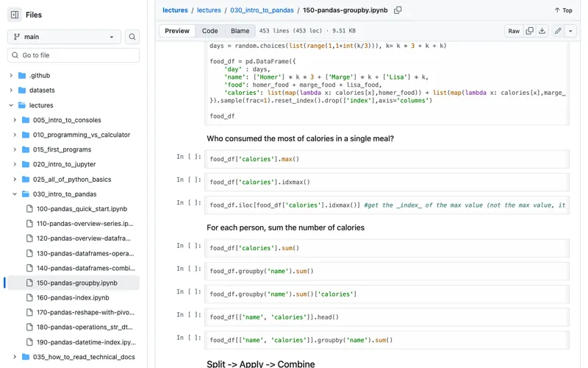Open 140-pandas-dataframes-combine notebook

(86, 268)
